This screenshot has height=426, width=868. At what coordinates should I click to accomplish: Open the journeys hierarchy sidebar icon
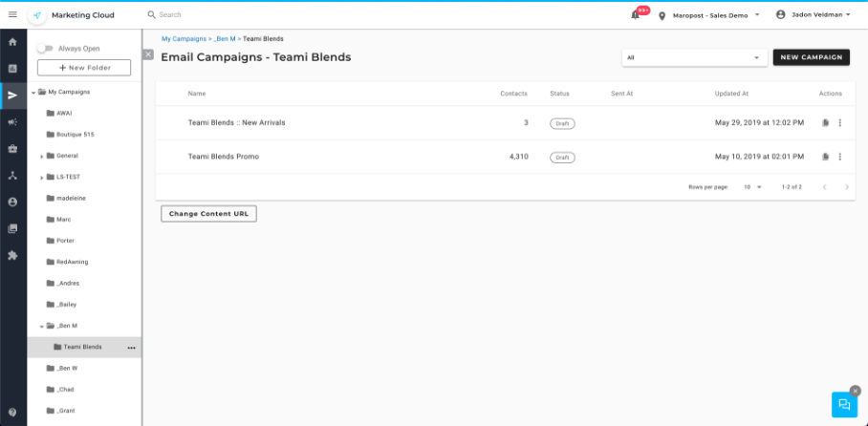tap(12, 176)
